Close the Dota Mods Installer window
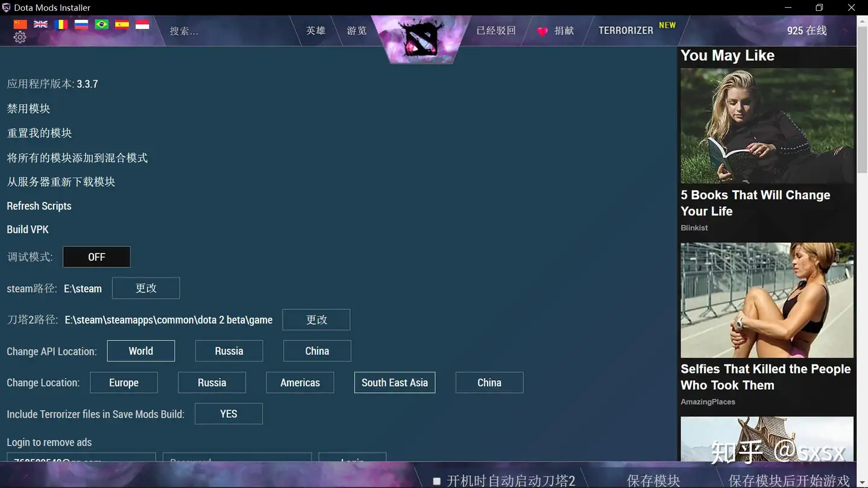The height and width of the screenshot is (488, 868). point(852,8)
